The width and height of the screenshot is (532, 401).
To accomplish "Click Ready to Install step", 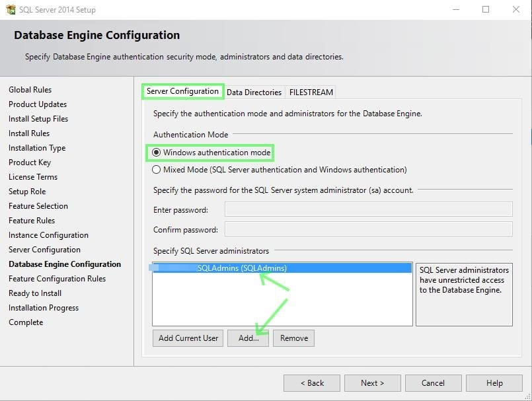I will (35, 293).
